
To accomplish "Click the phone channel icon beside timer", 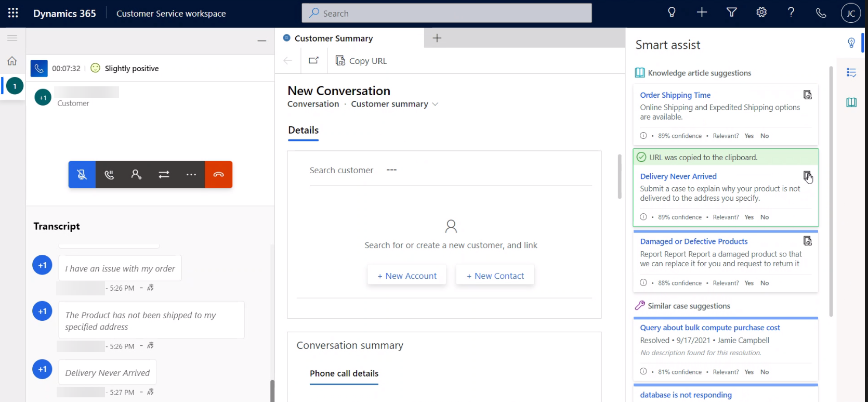I will (x=39, y=68).
